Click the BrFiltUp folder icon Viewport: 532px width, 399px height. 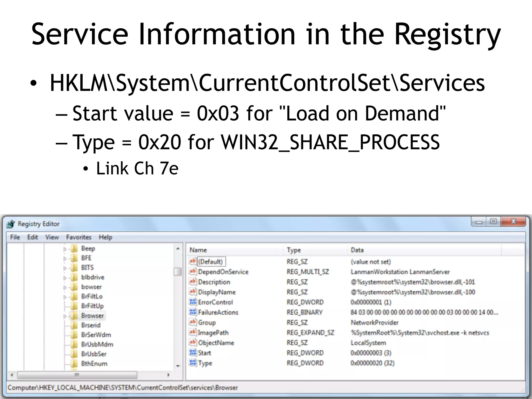74,306
